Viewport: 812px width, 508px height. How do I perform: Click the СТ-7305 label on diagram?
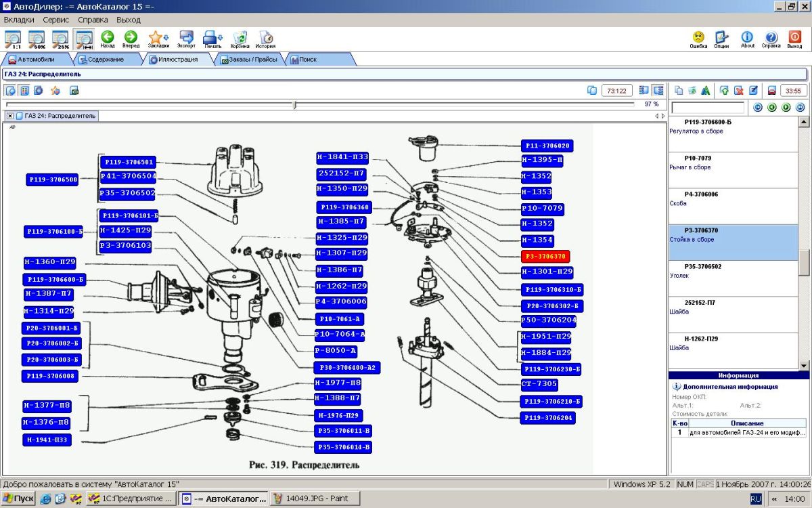click(x=540, y=384)
